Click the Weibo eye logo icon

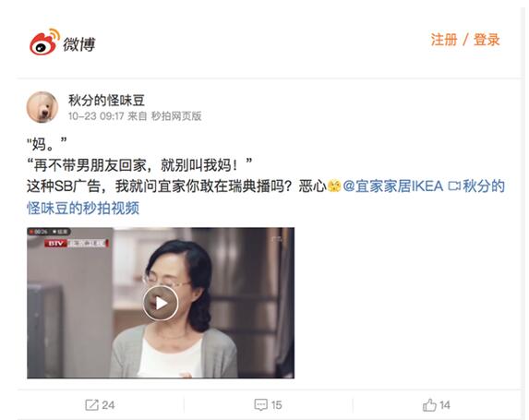[x=44, y=42]
